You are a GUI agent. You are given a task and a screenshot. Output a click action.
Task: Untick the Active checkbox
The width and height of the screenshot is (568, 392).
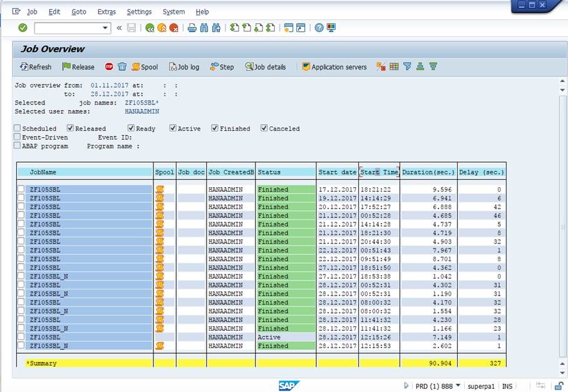pos(173,128)
